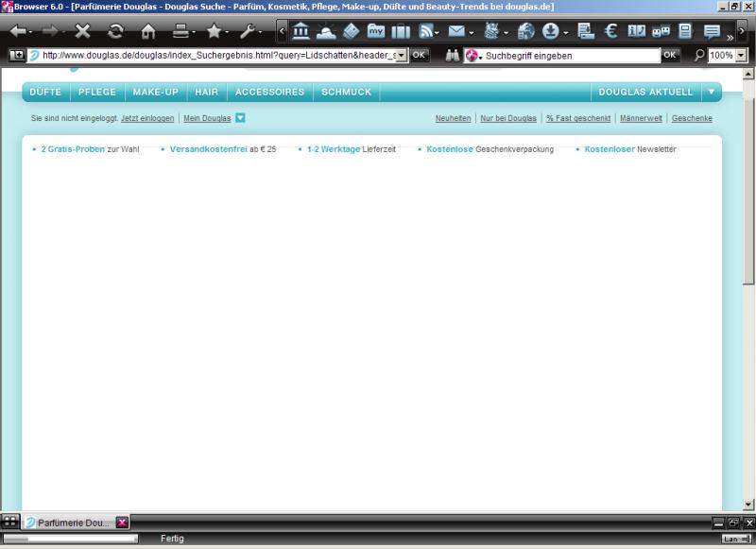Screen dimensions: 756x549
Task: Open the HAIR menu
Action: point(206,92)
